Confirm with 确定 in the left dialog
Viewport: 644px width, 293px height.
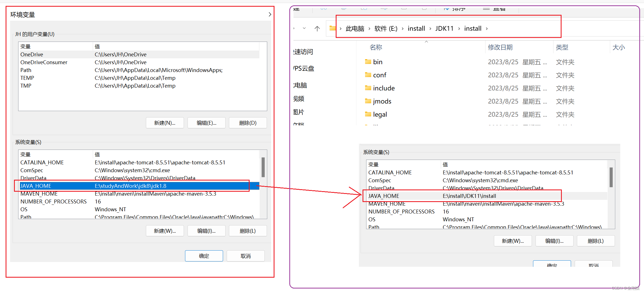[x=204, y=256]
